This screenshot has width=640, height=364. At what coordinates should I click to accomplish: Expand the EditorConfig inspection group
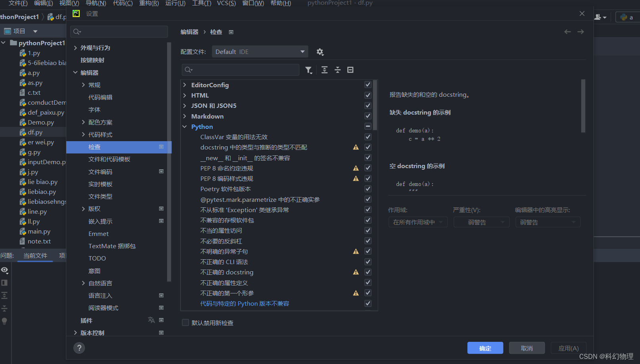tap(184, 84)
